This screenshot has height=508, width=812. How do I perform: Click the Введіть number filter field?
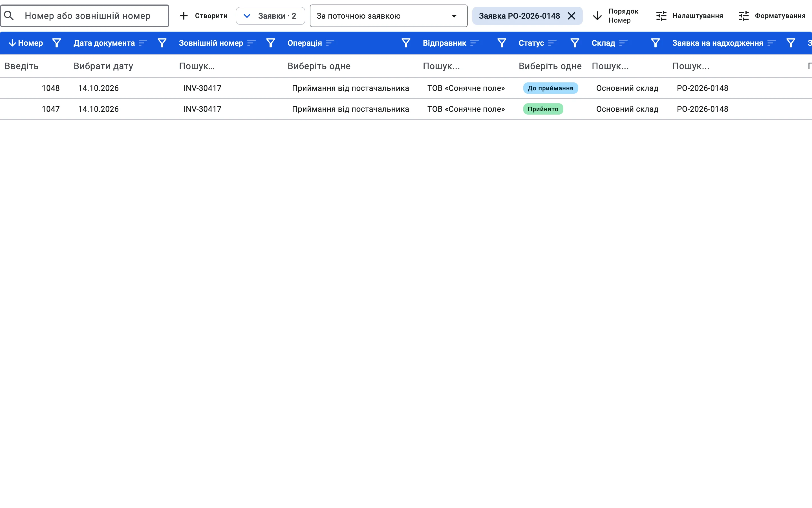coord(34,66)
